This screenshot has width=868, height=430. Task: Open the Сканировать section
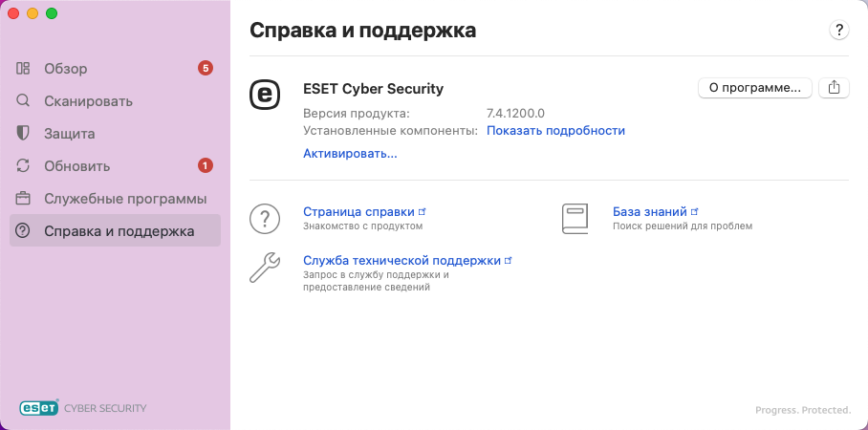click(x=88, y=101)
